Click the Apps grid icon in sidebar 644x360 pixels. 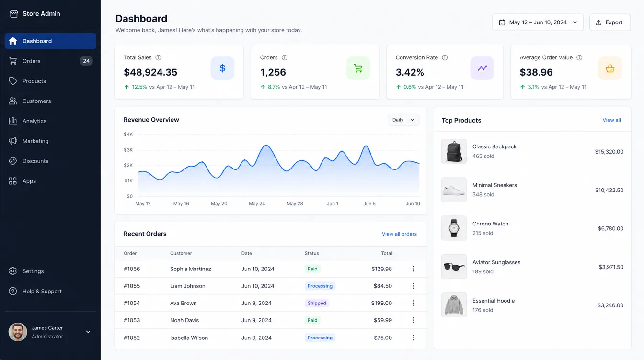tap(13, 181)
